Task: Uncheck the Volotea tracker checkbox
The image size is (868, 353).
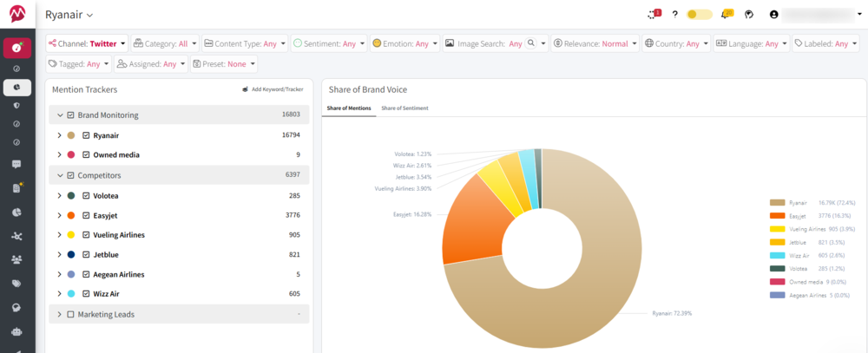Action: (x=86, y=195)
